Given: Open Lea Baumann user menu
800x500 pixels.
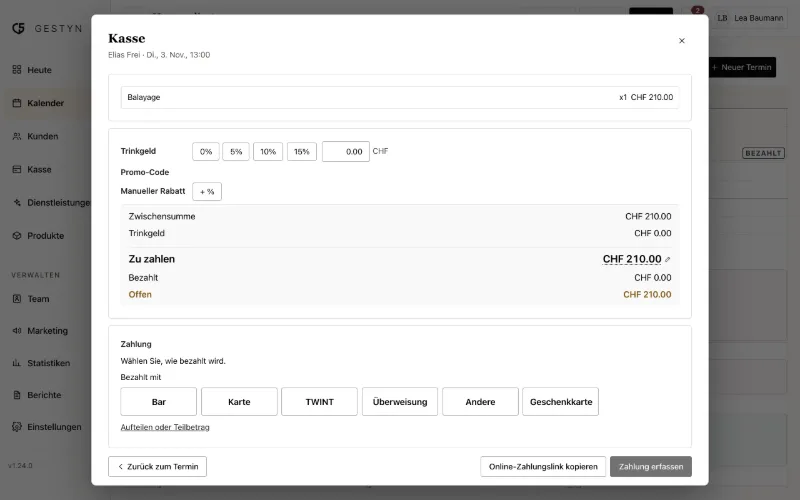Looking at the screenshot, I should (751, 18).
